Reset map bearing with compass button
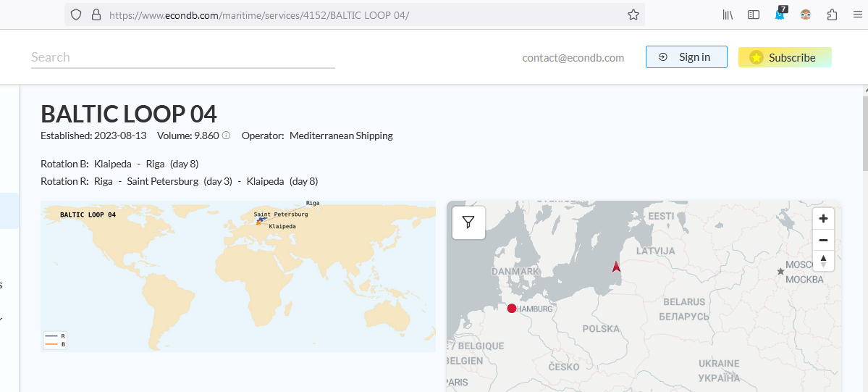The width and height of the screenshot is (868, 392). (x=823, y=261)
